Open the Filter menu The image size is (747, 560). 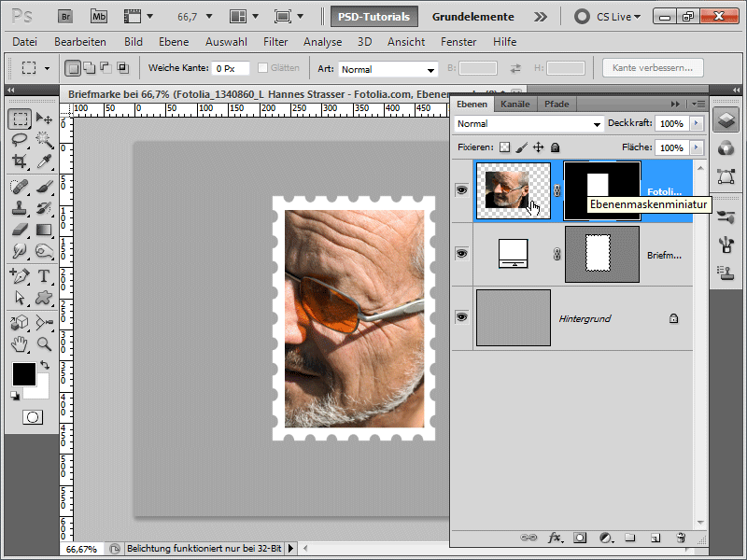[x=275, y=42]
